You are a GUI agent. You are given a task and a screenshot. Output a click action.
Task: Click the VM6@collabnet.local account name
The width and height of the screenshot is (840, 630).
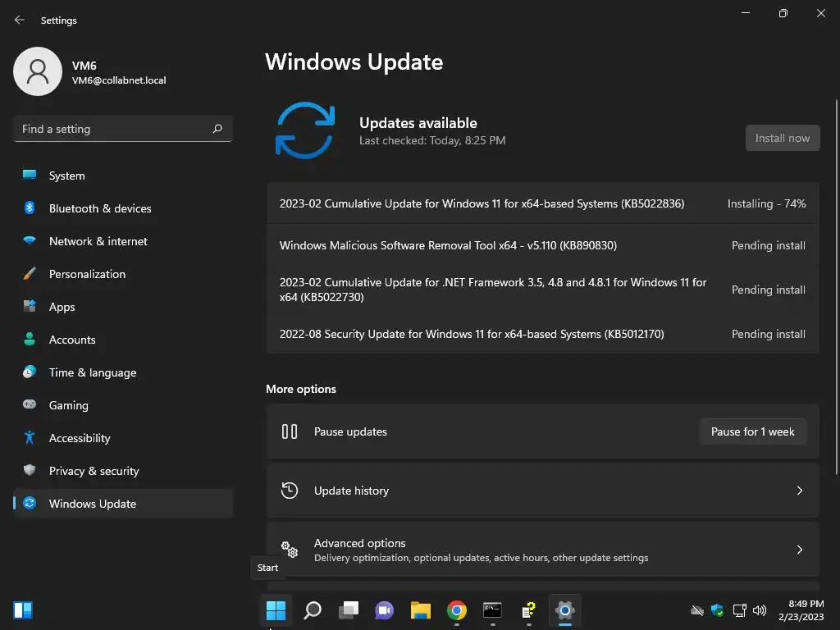(x=119, y=80)
